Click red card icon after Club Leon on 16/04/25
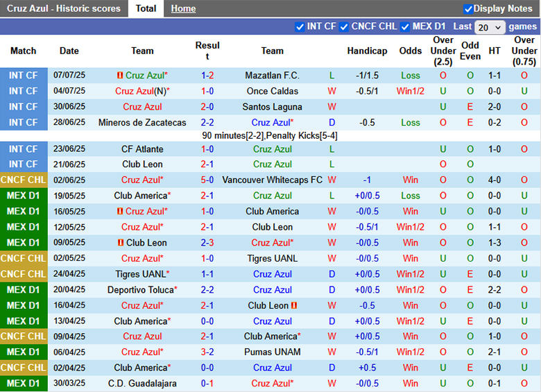This screenshot has height=392, width=541. pyautogui.click(x=294, y=305)
